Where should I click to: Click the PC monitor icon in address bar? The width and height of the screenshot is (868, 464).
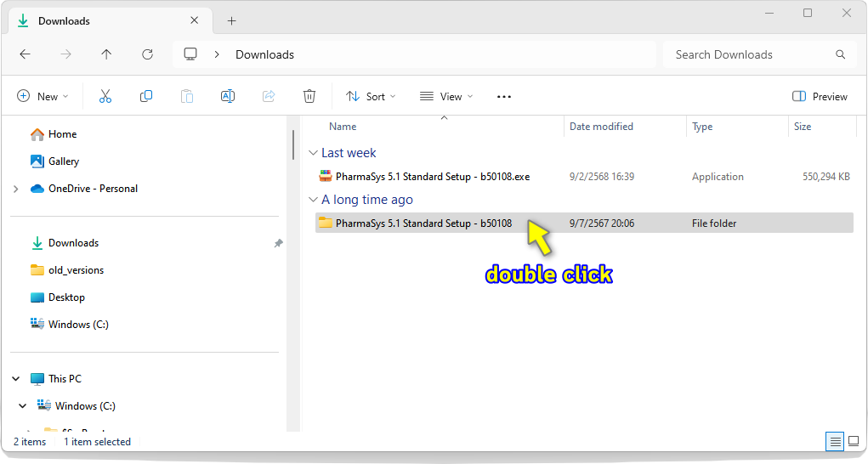(x=190, y=54)
